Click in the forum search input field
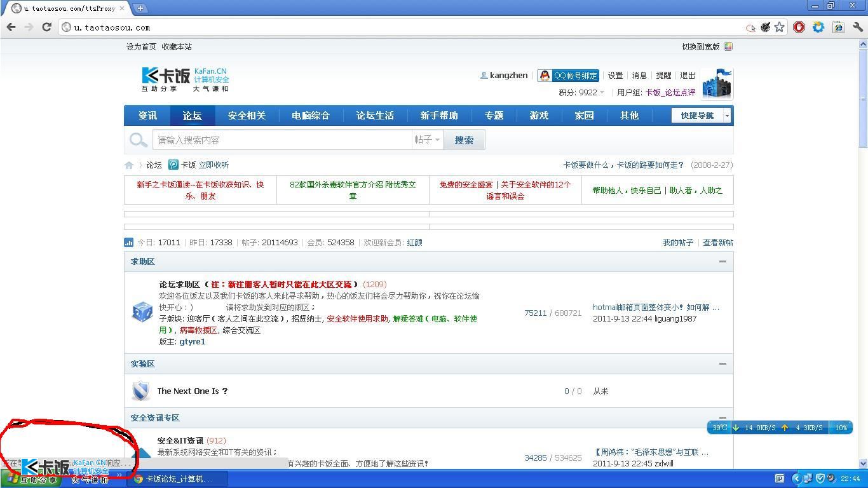868x488 pixels. [282, 140]
